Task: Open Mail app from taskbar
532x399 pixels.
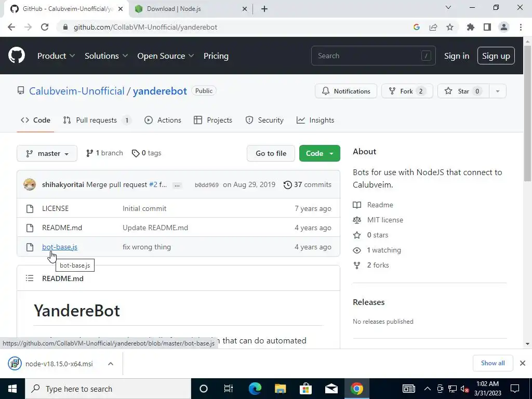Action: coord(331,389)
